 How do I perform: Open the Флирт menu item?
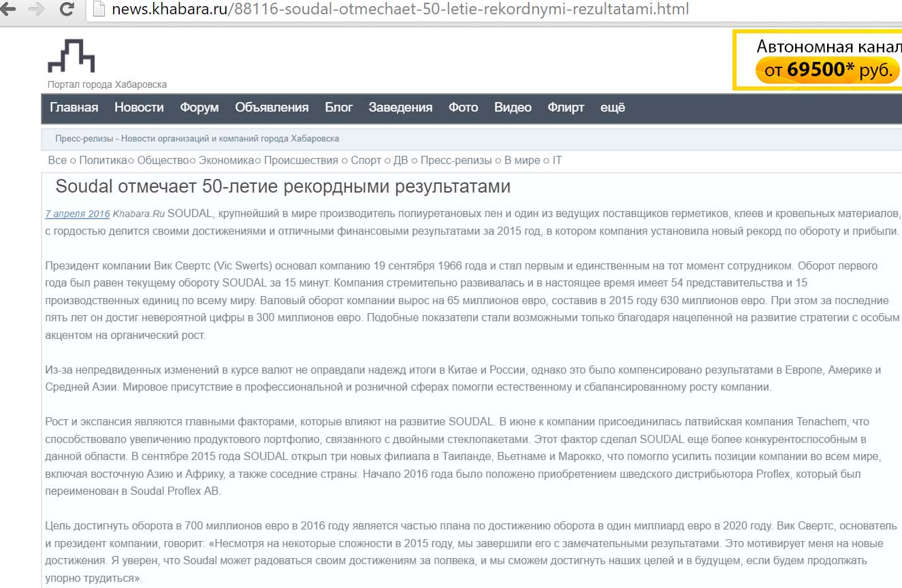(x=566, y=108)
